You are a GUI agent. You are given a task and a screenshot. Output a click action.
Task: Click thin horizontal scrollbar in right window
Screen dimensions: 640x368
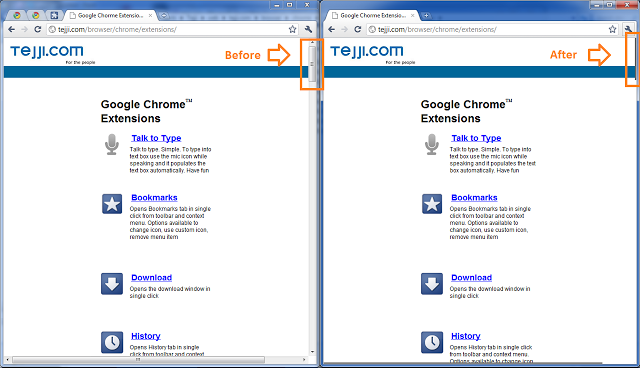(x=463, y=363)
